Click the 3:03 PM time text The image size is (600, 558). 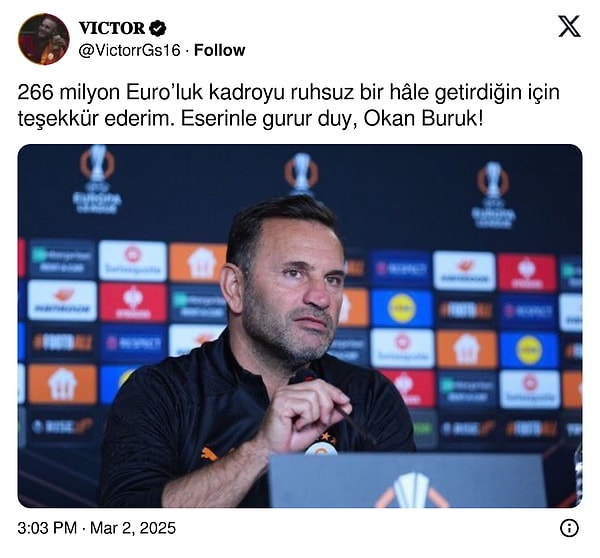pyautogui.click(x=47, y=528)
